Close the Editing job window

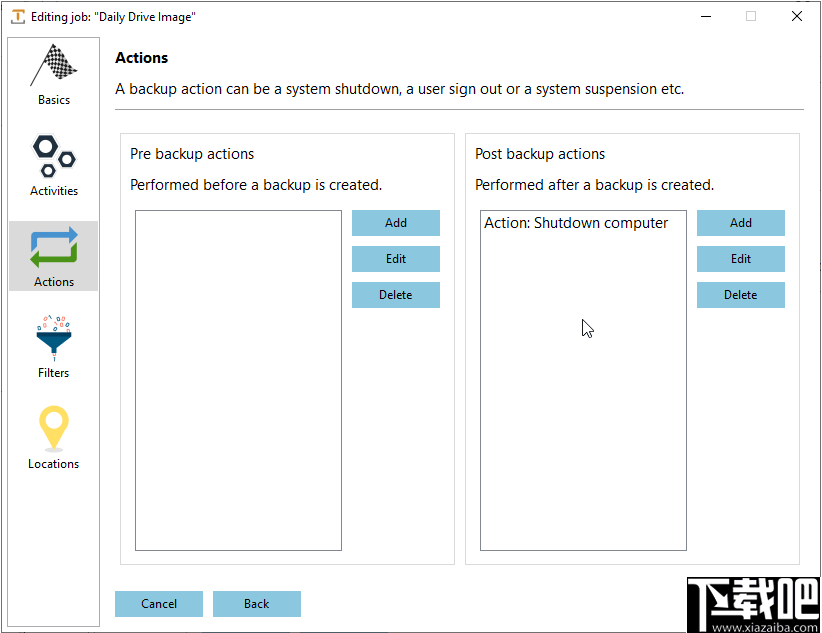[796, 17]
